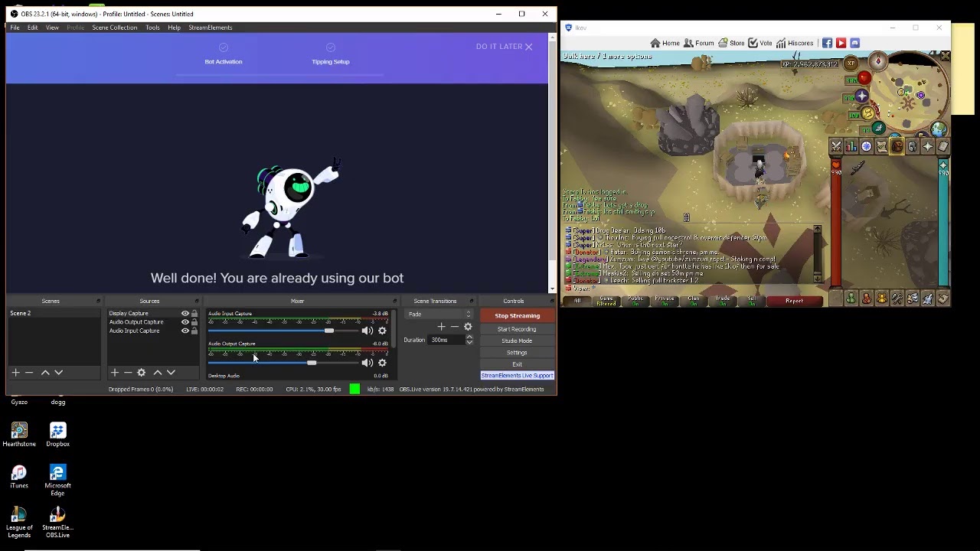
Task: Open the Tools menu in OBS
Action: [152, 28]
